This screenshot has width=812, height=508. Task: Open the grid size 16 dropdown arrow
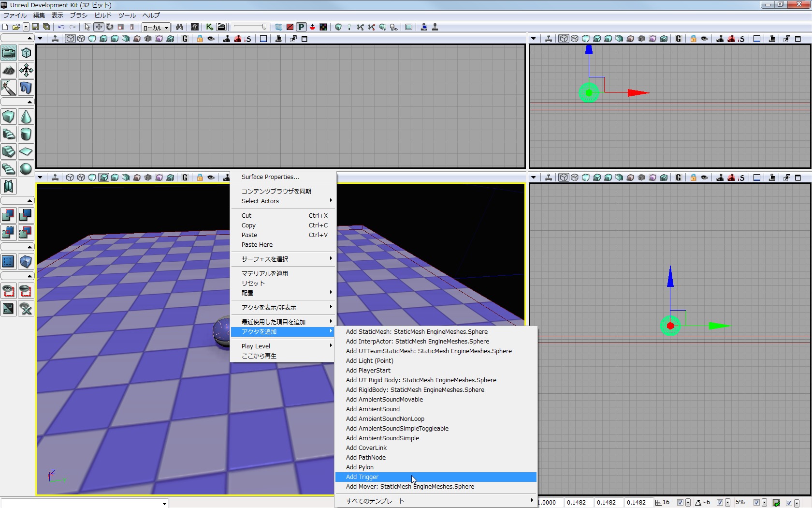click(688, 503)
